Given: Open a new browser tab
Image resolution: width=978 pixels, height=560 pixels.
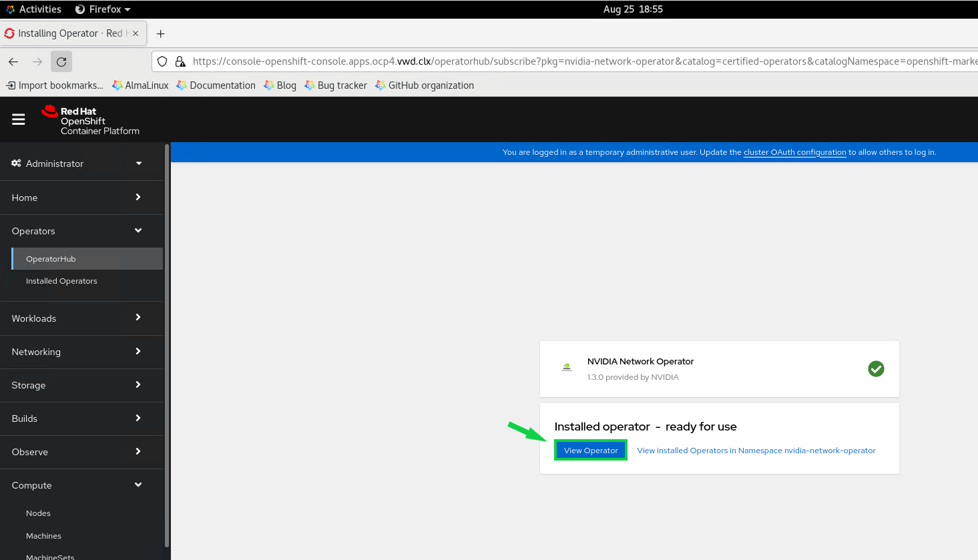Looking at the screenshot, I should pos(160,33).
